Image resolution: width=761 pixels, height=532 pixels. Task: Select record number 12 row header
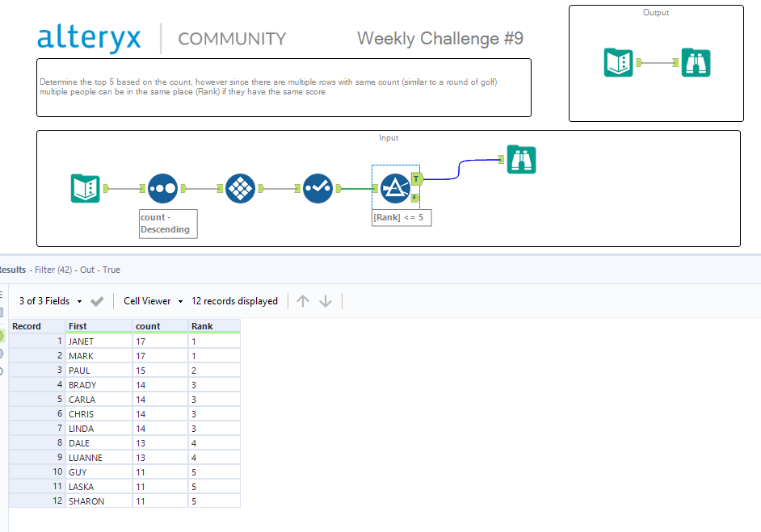tap(37, 501)
